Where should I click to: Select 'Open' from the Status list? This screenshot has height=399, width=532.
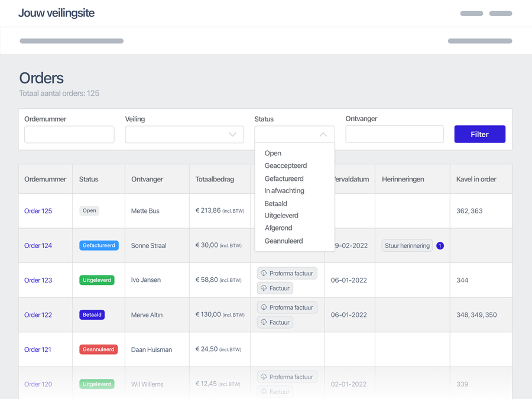tap(273, 153)
